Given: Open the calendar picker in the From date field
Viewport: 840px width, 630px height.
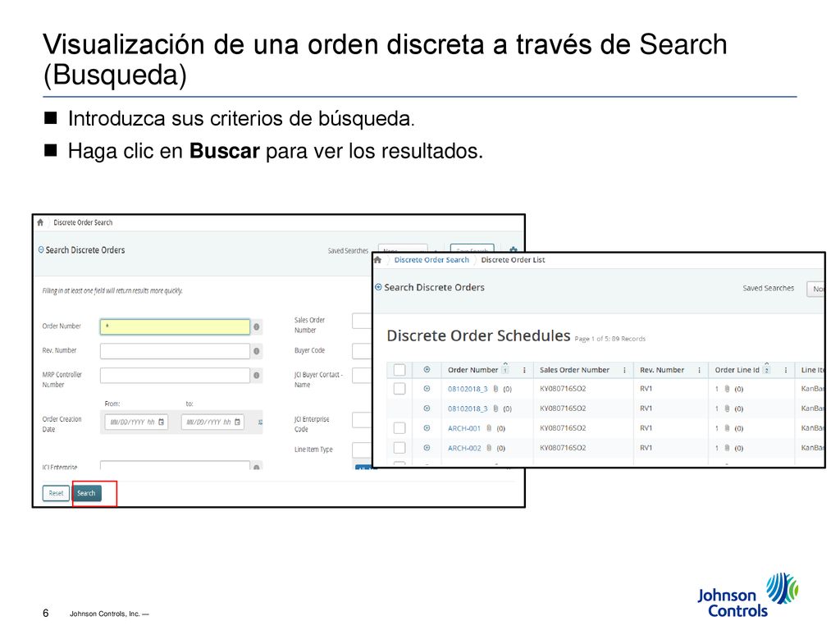Looking at the screenshot, I should pyautogui.click(x=162, y=422).
